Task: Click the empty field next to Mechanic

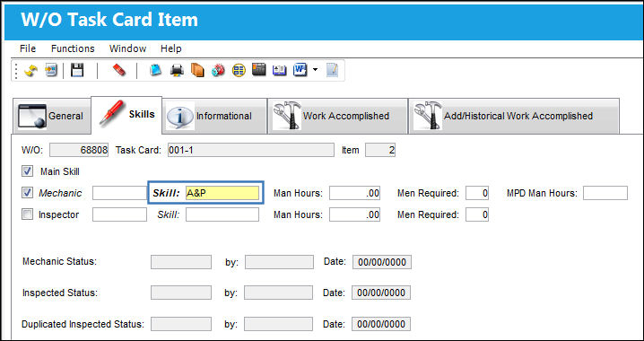Action: coord(119,193)
